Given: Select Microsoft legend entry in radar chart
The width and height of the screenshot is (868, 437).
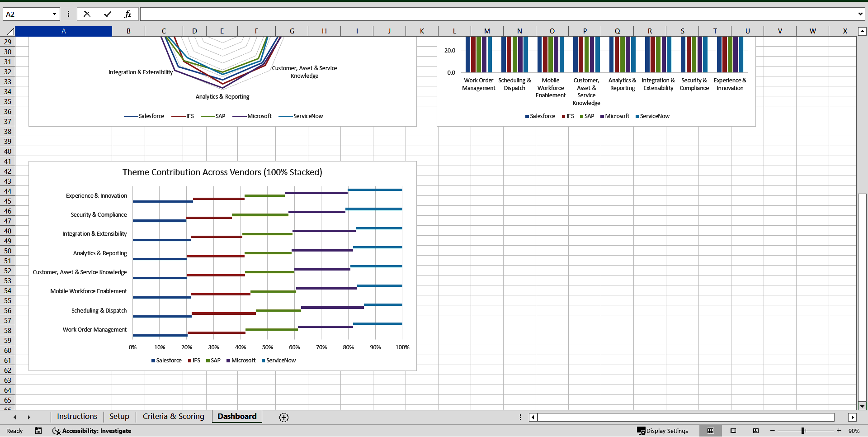Looking at the screenshot, I should tap(252, 116).
